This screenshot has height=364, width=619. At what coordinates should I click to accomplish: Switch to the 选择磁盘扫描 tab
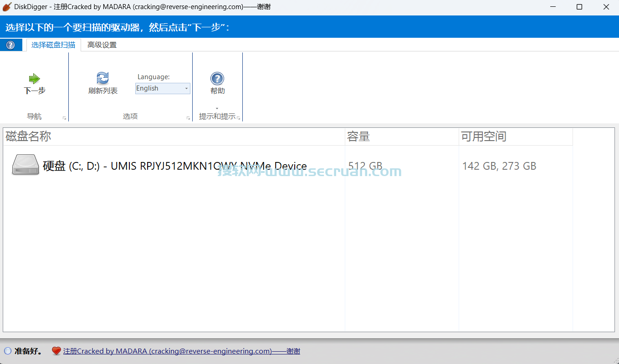coord(53,45)
